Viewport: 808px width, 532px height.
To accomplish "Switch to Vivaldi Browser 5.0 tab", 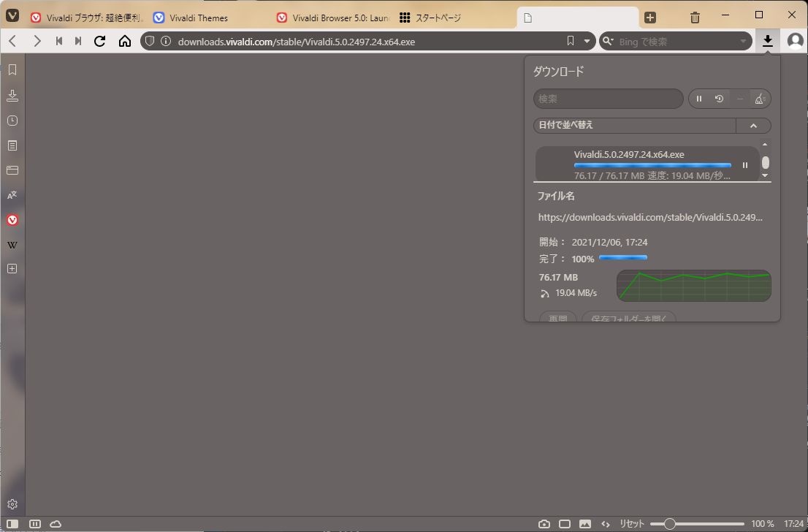I will pyautogui.click(x=332, y=18).
